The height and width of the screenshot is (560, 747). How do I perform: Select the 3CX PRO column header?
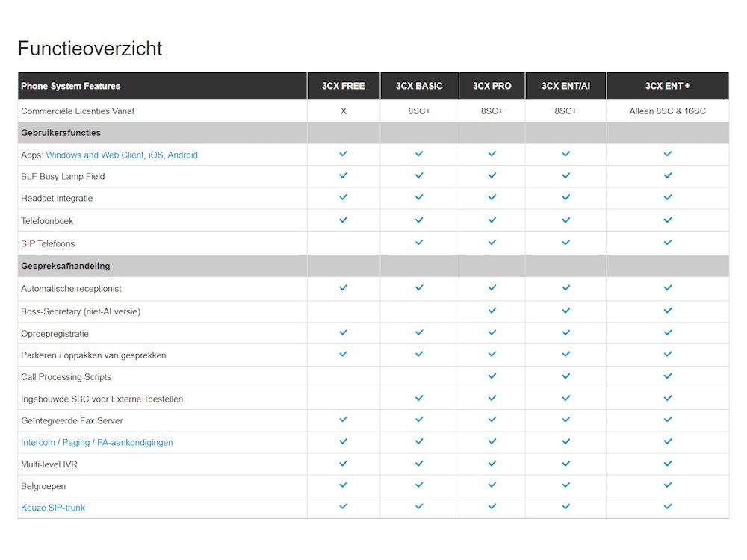pos(492,86)
